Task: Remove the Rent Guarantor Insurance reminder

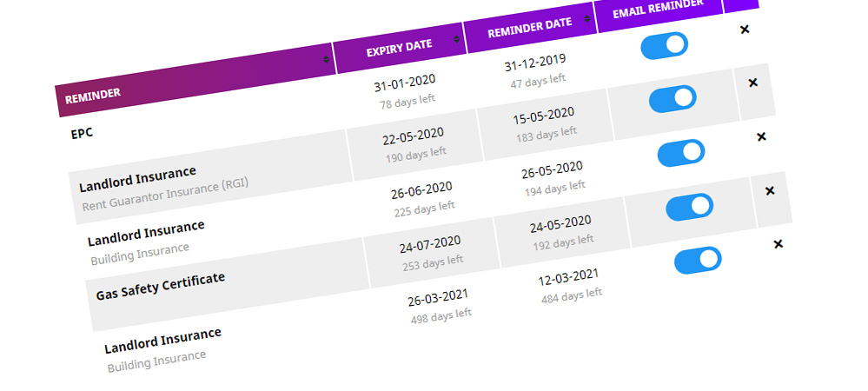Action: [752, 83]
